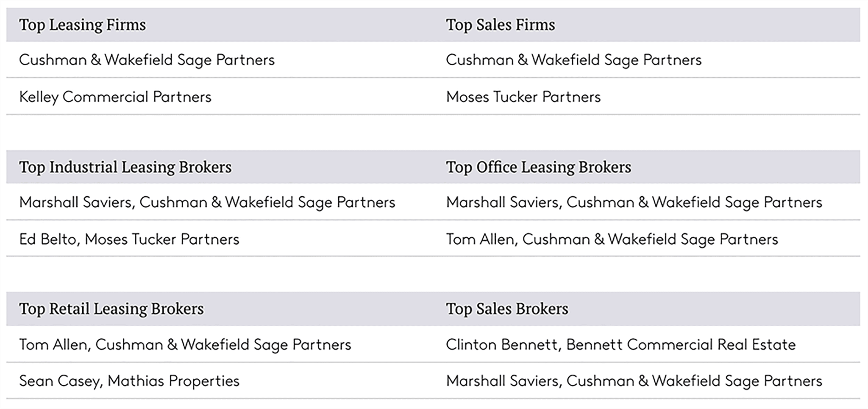
Task: Click Cushman & Wakefield under Top Leasing Firms
Action: tap(147, 60)
